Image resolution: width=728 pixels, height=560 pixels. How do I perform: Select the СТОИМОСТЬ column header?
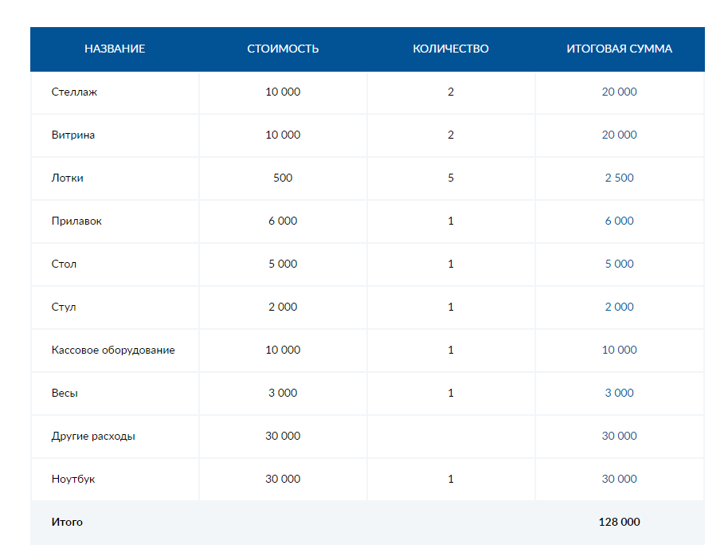pyautogui.click(x=283, y=49)
